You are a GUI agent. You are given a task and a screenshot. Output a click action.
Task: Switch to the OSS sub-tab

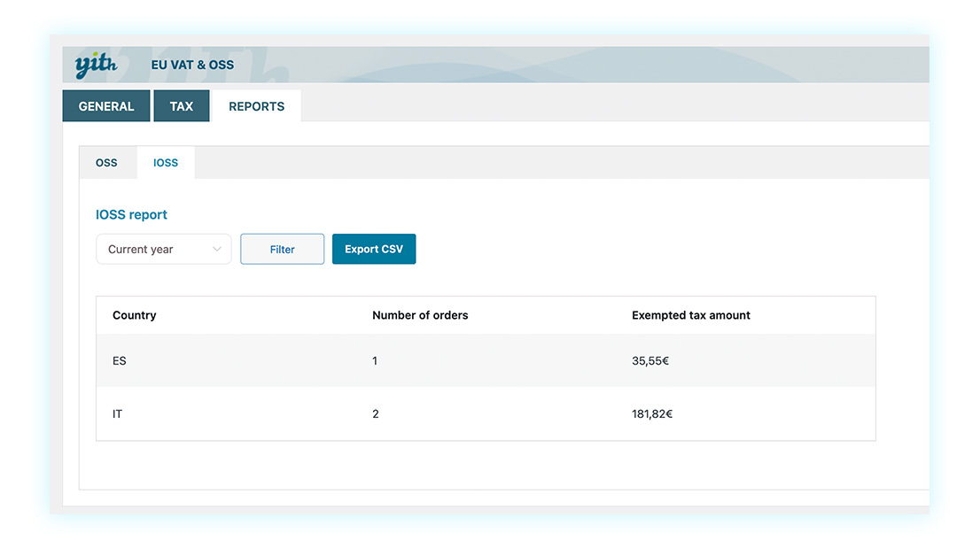pos(106,163)
